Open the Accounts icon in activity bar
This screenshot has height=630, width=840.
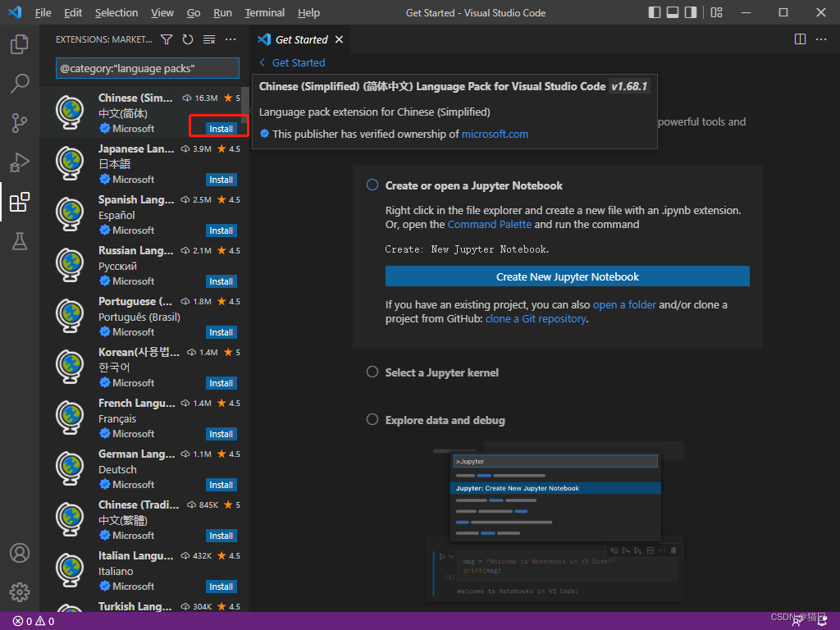(x=20, y=553)
